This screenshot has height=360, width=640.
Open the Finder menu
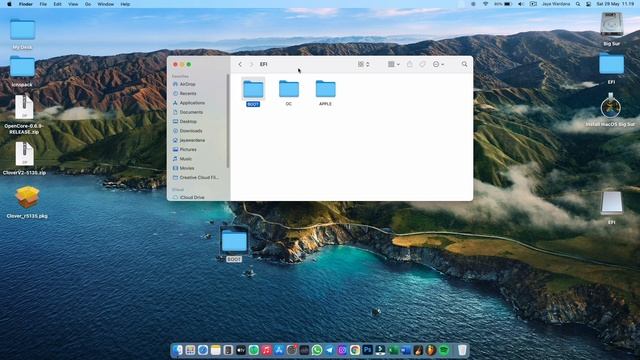26,4
